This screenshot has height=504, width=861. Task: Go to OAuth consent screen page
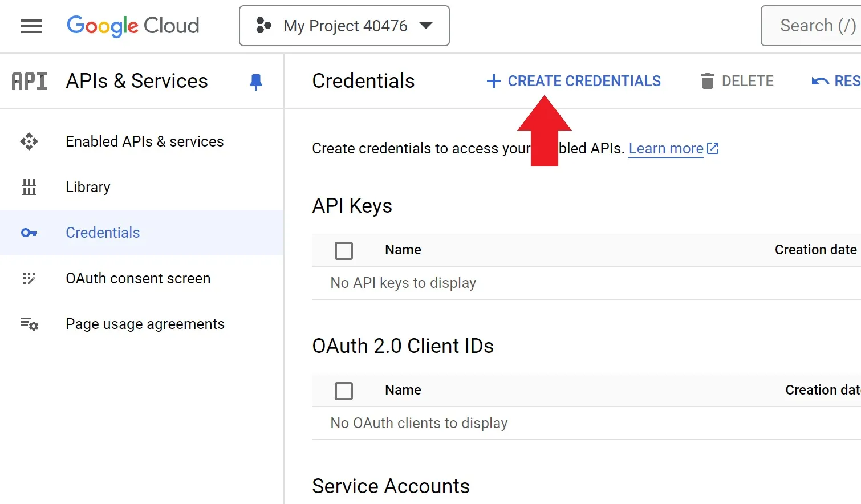(138, 278)
